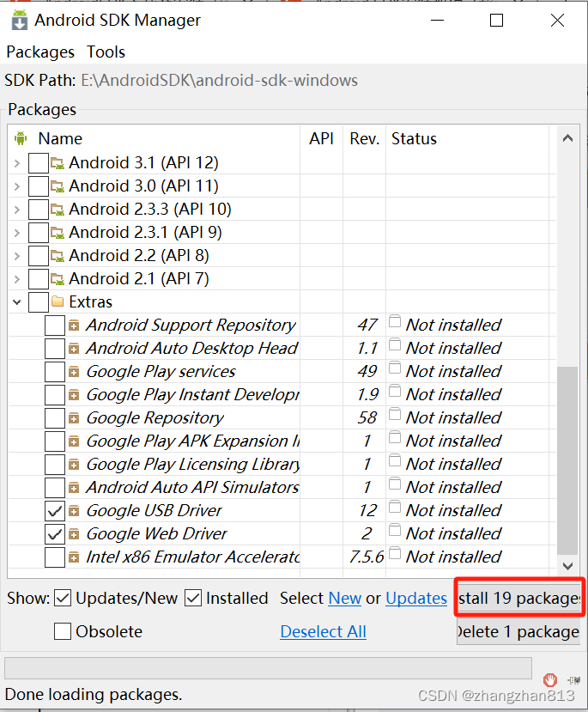Click package icon beside Android Auto Desktop Head

74,349
